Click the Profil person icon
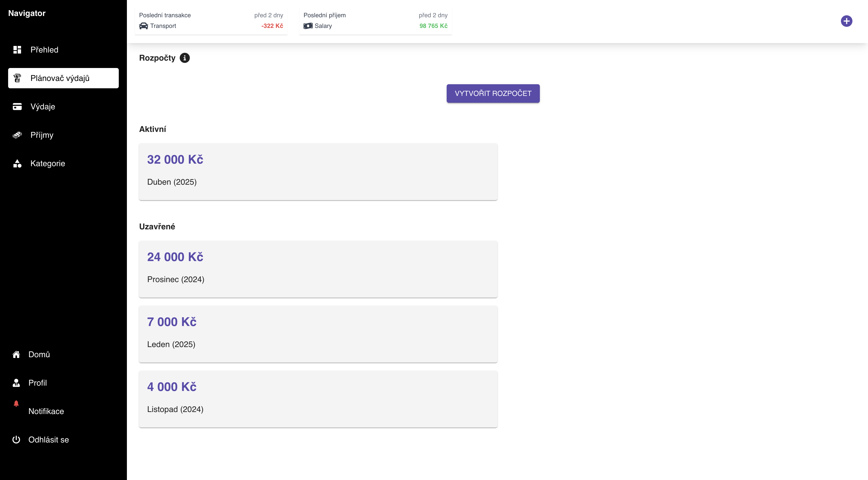Screen dimensions: 868x480 click(x=16, y=383)
